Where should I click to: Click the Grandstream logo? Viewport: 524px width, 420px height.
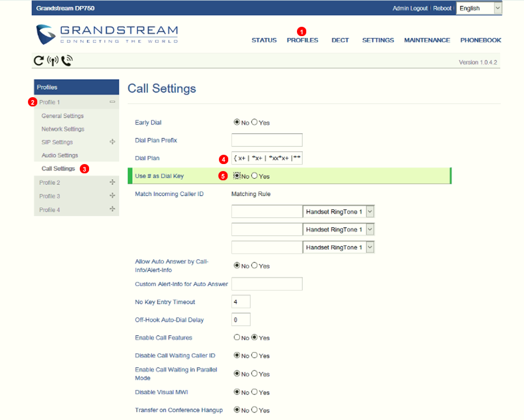(x=107, y=34)
